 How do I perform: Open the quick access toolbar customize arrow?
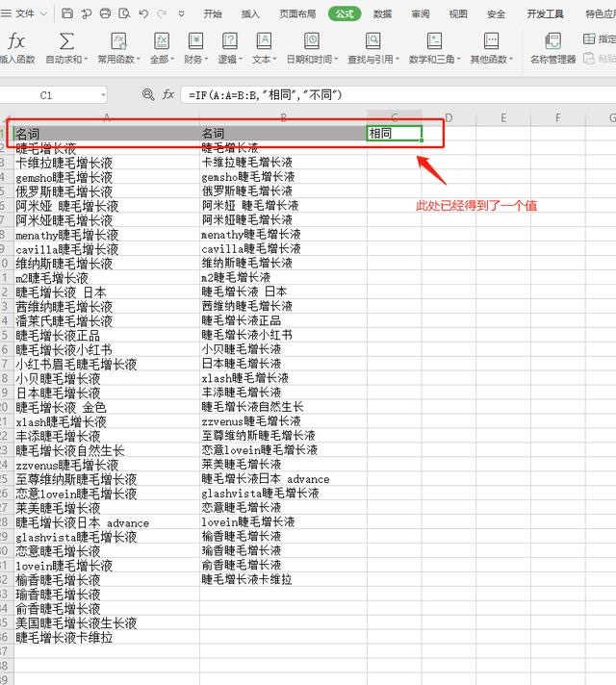[181, 14]
